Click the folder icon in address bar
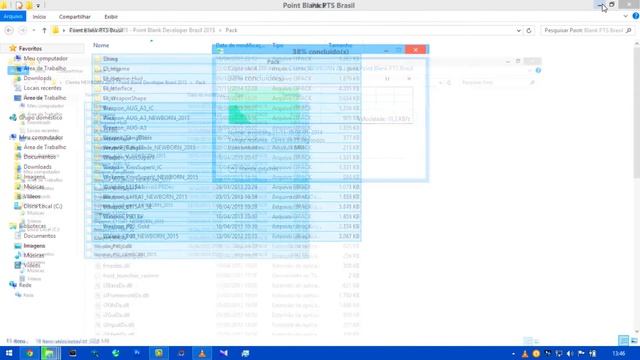 56,30
